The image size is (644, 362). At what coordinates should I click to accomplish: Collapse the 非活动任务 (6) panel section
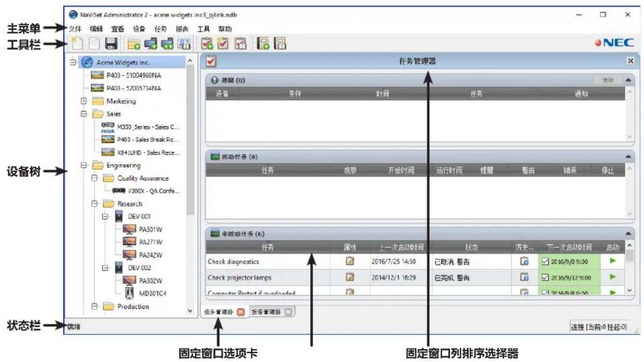click(628, 234)
